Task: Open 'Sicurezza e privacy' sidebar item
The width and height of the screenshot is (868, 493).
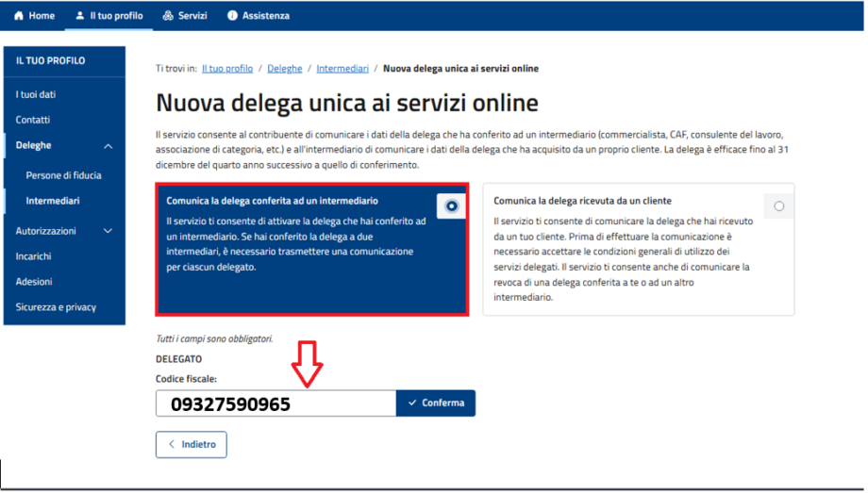Action: point(56,307)
